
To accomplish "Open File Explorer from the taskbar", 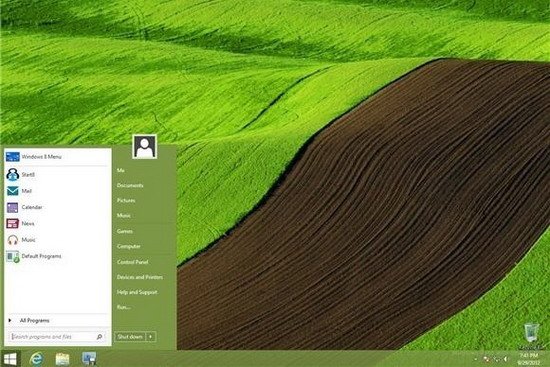I will tap(62, 359).
